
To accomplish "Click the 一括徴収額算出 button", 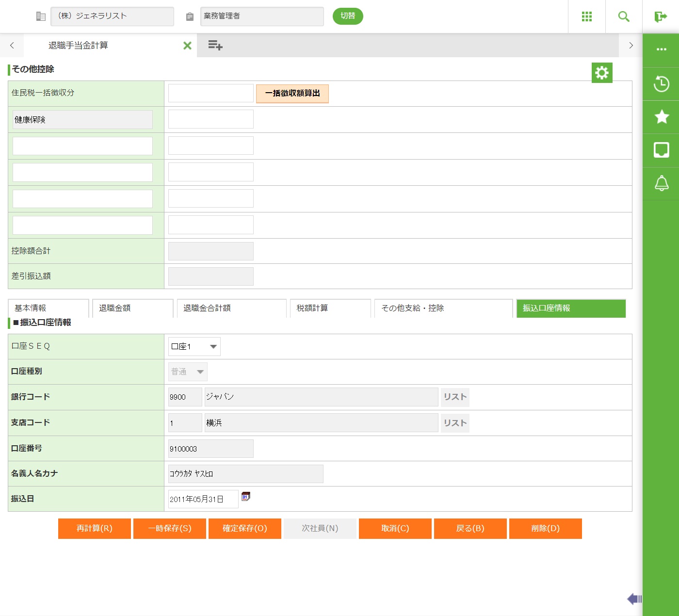I will click(x=292, y=93).
